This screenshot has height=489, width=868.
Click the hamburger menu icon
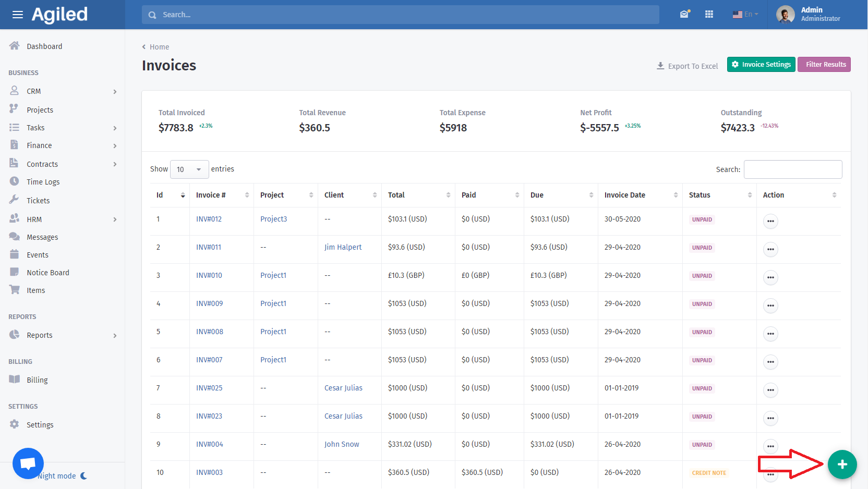click(18, 15)
